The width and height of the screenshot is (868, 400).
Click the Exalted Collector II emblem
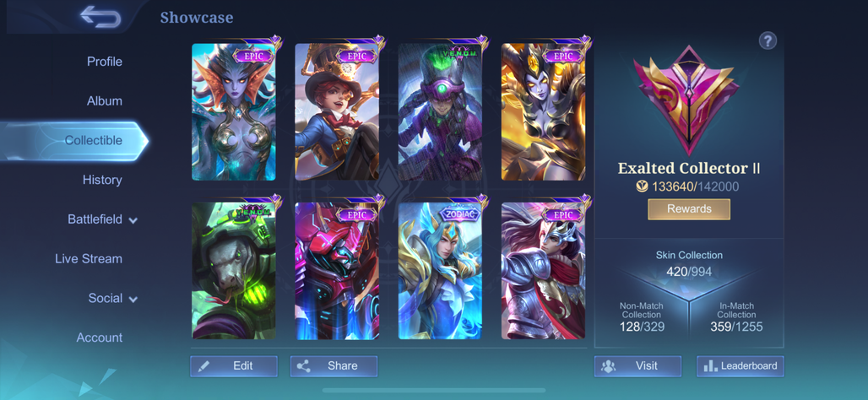pos(686,100)
